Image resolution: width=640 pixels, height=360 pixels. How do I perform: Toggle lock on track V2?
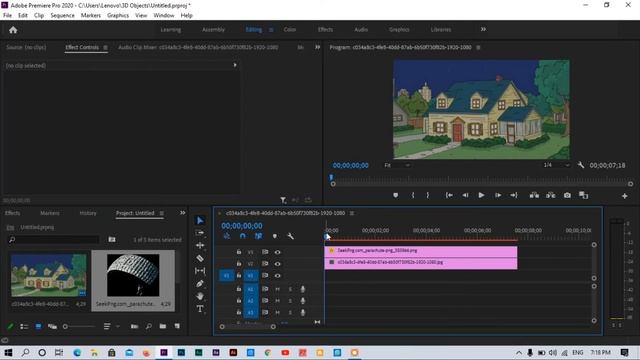pyautogui.click(x=239, y=264)
